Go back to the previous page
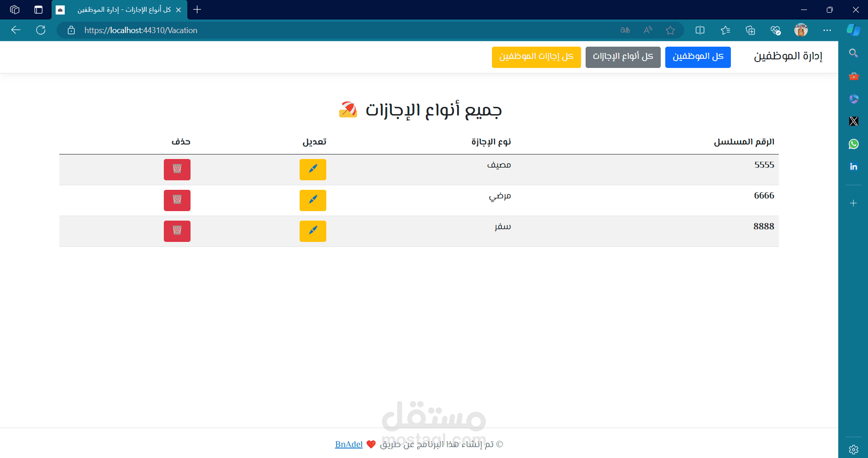The height and width of the screenshot is (458, 868). (16, 30)
